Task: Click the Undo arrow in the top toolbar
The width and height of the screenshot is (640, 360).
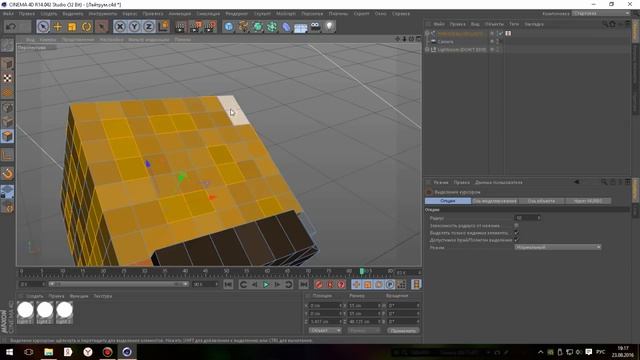Action: pyautogui.click(x=11, y=27)
